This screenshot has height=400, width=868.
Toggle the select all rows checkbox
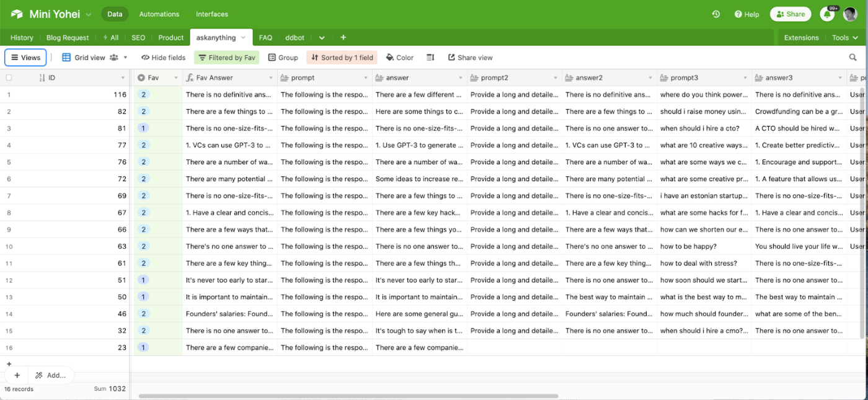9,78
